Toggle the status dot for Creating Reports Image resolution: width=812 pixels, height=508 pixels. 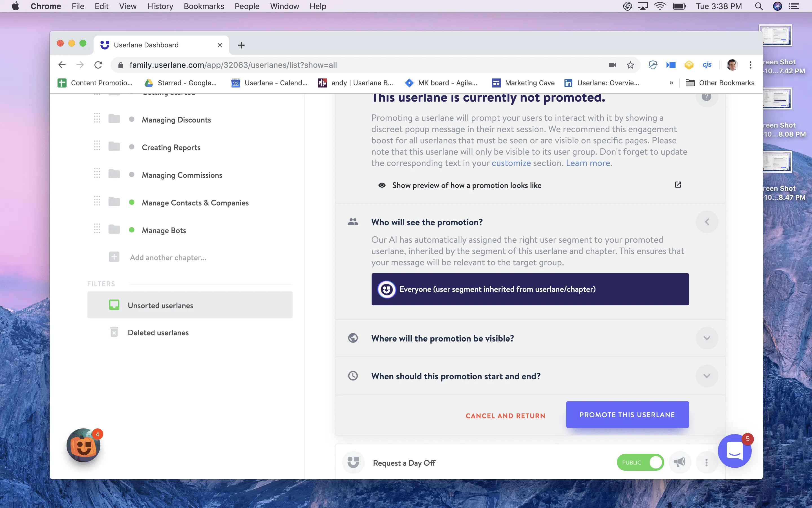pos(132,147)
